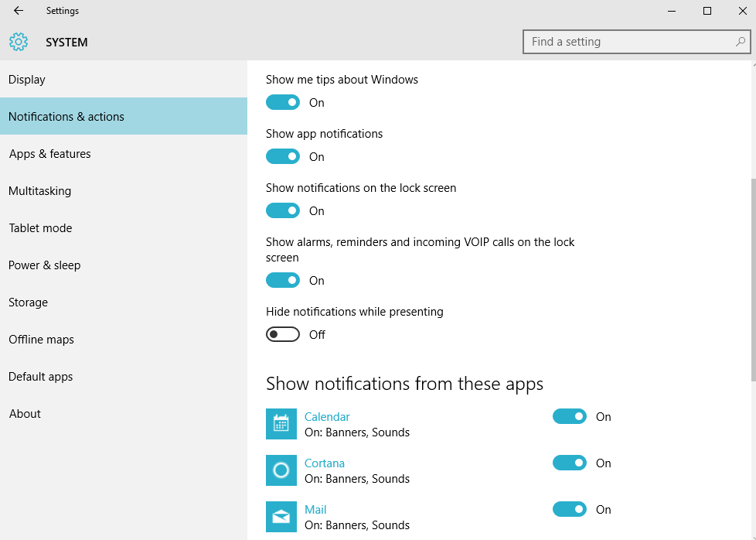The height and width of the screenshot is (540, 756).
Task: Select Notifications & actions in sidebar
Action: [x=124, y=116]
